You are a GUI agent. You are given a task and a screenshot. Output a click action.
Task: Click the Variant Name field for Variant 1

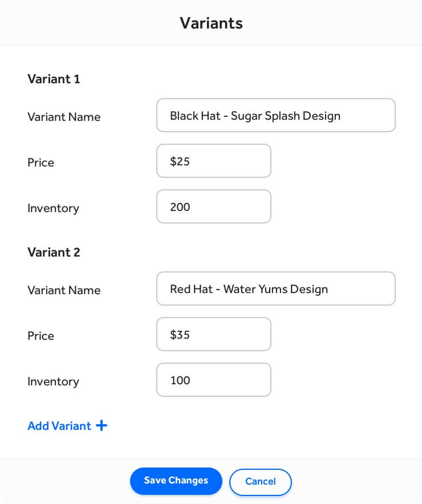275,115
